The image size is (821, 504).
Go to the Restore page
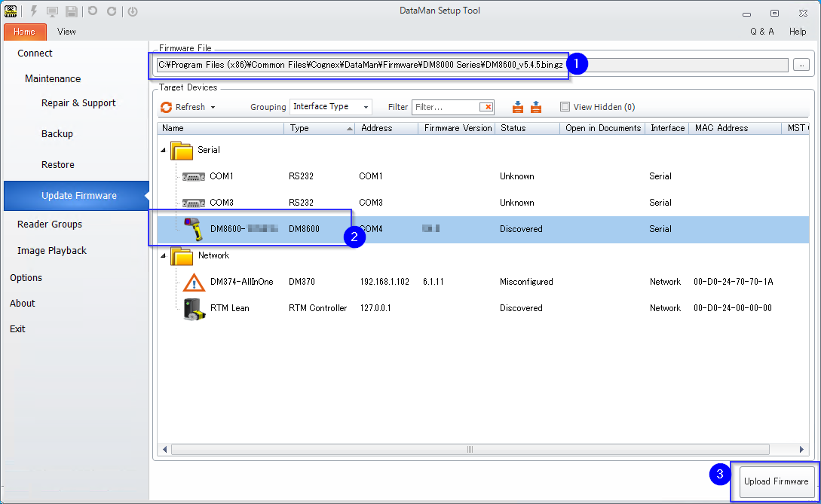click(x=57, y=165)
